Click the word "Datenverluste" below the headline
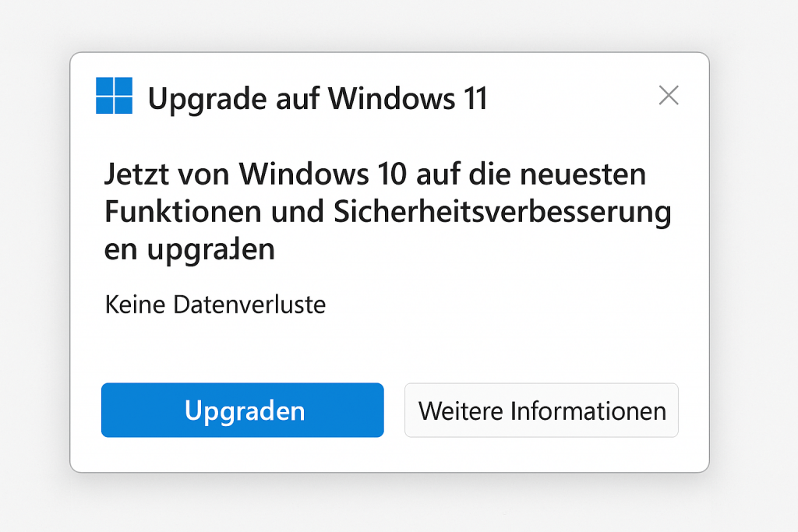The height and width of the screenshot is (532, 798). tap(249, 305)
